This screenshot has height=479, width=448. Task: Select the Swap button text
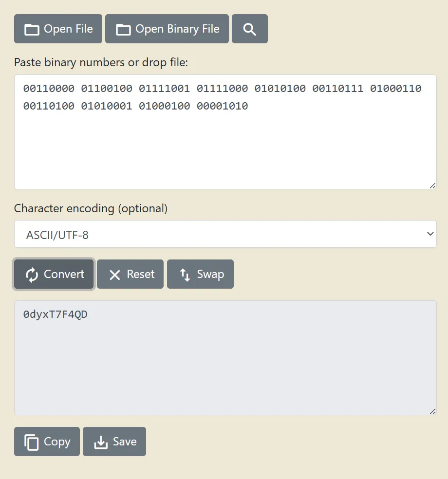tap(210, 275)
